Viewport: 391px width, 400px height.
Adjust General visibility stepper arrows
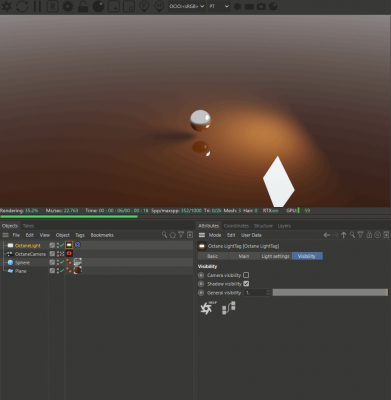(267, 293)
